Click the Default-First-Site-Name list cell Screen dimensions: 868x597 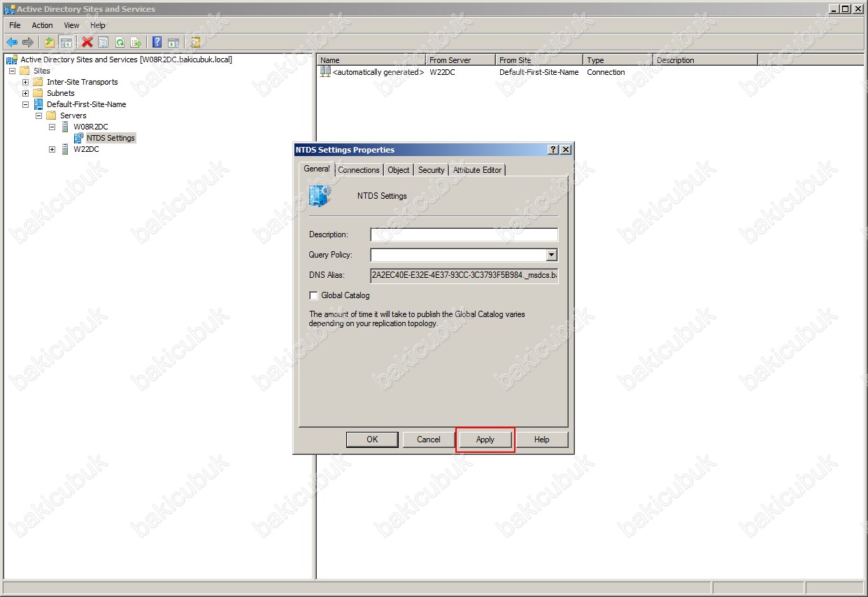click(539, 72)
